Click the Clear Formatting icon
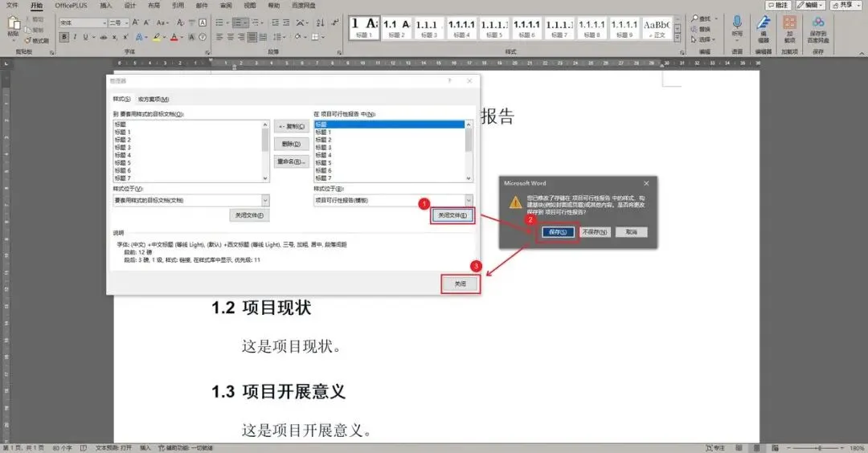 (x=180, y=22)
